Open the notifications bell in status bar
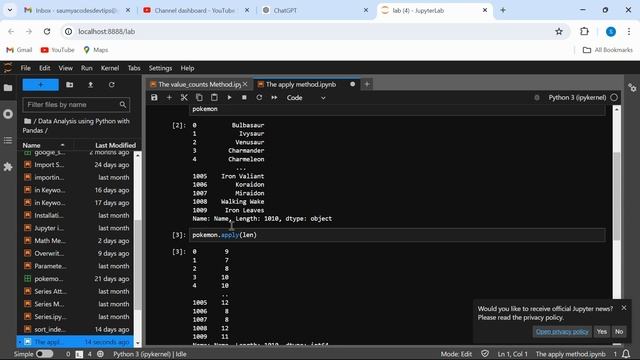 pyautogui.click(x=626, y=354)
